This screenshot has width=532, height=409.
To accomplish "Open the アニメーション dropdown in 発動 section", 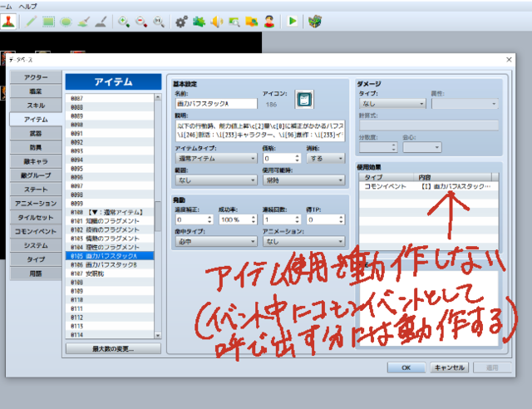I will (x=303, y=241).
